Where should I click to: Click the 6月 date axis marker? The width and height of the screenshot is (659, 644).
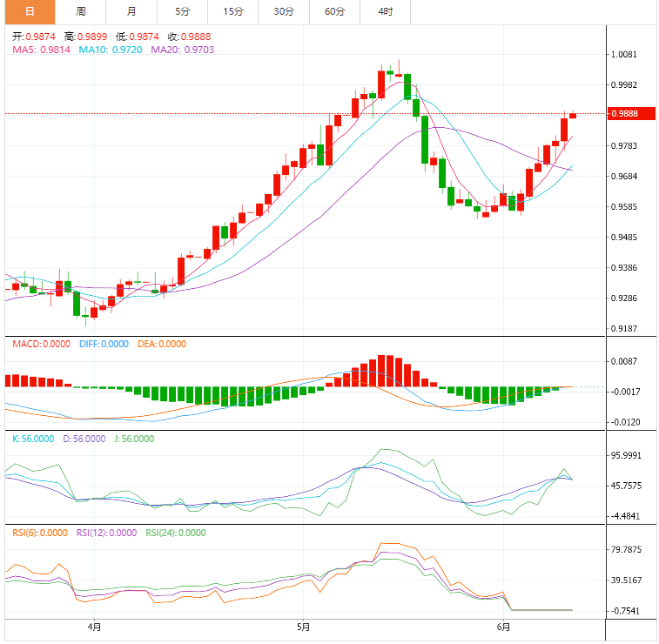coord(503,627)
